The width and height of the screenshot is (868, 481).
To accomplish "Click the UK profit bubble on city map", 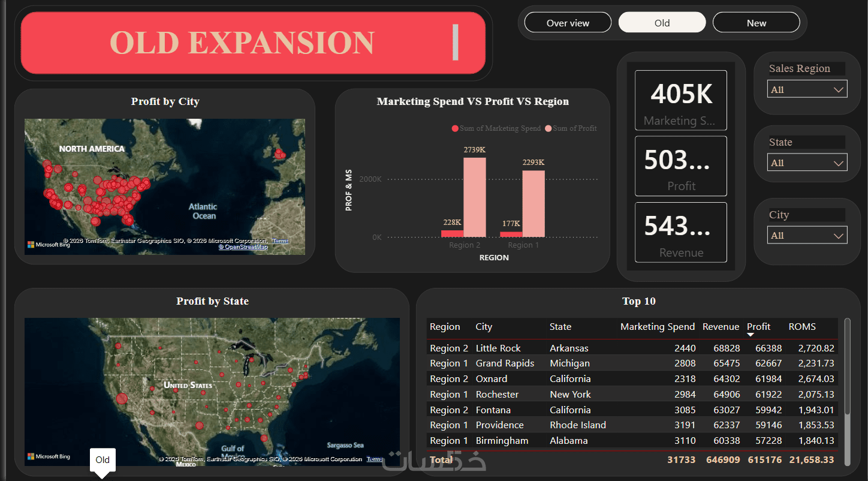I will pos(279,155).
